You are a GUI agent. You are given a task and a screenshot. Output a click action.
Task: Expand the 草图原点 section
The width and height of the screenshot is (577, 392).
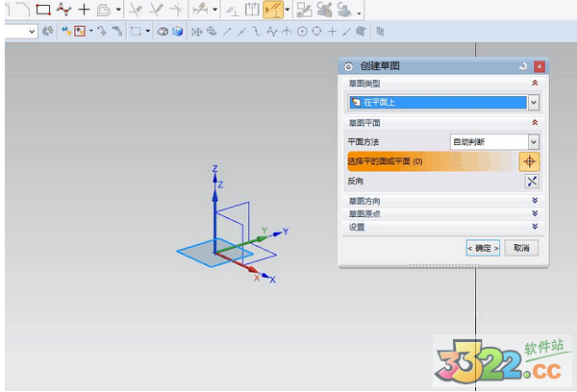pos(534,213)
